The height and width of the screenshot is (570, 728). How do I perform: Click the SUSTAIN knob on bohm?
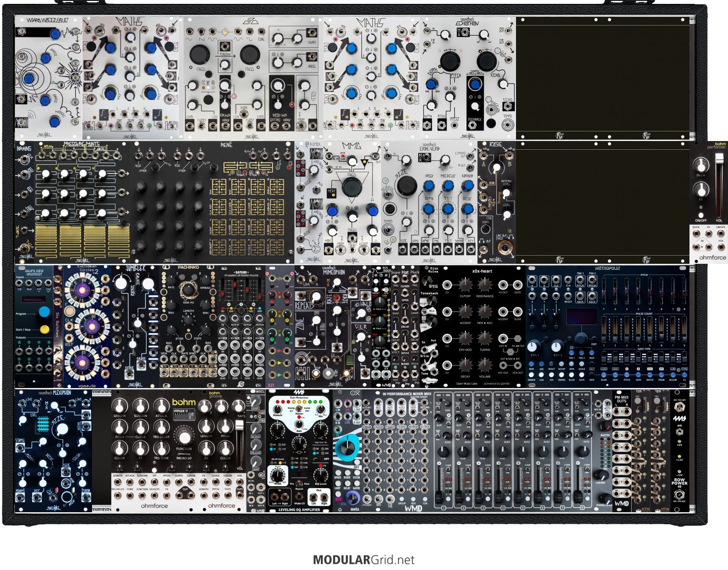coord(140,405)
